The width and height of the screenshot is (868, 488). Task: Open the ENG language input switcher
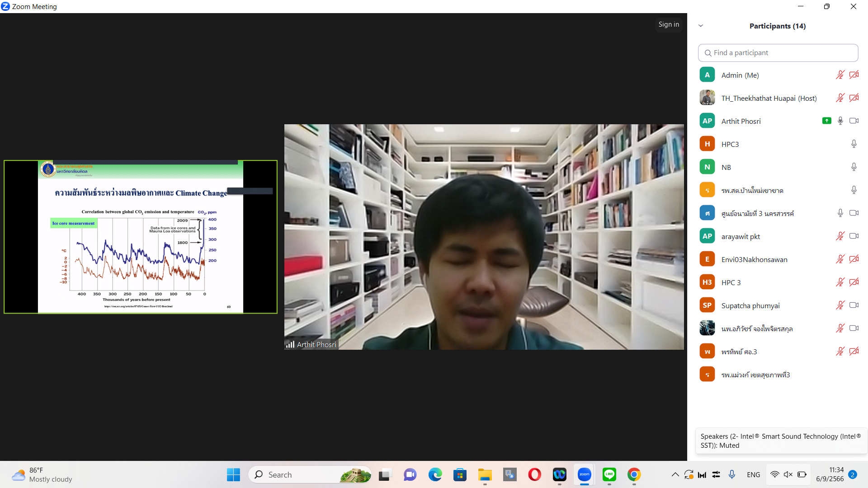(753, 474)
